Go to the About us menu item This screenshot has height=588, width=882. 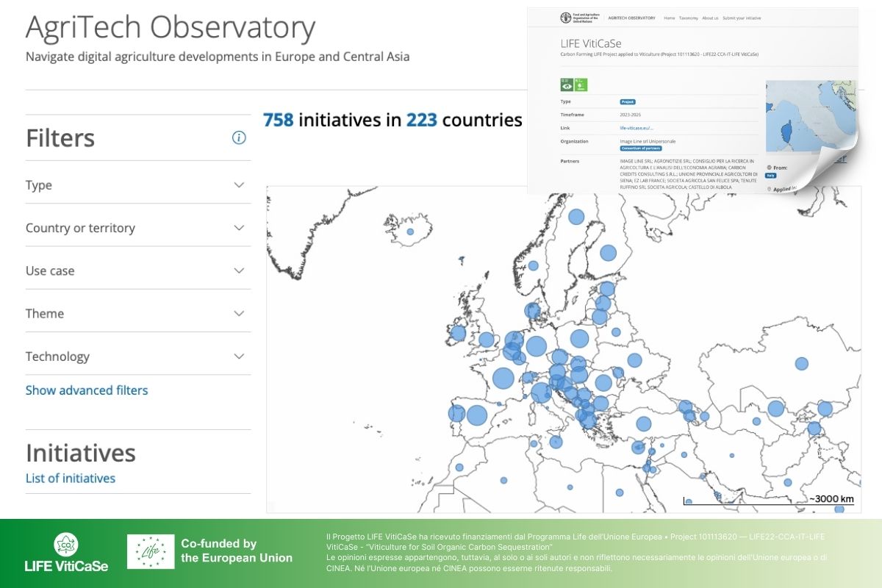710,18
